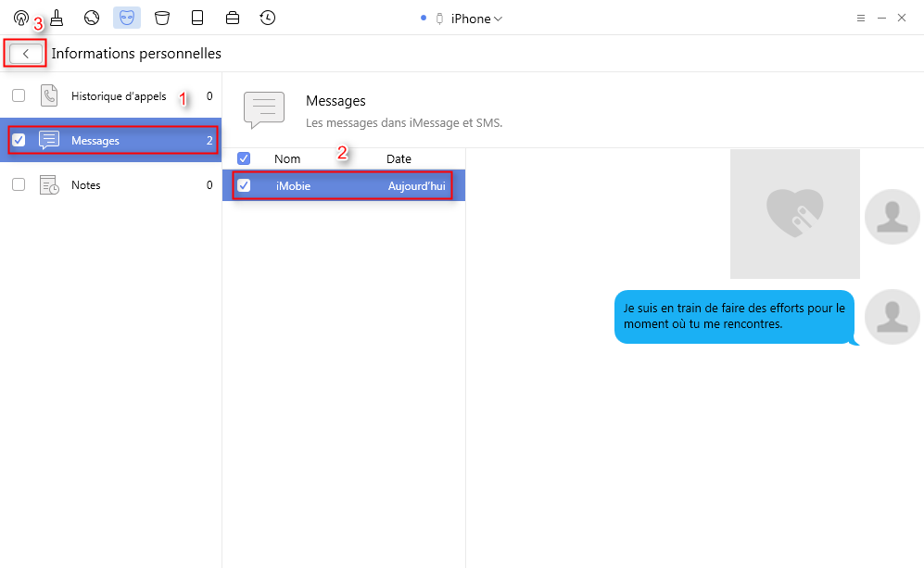Close the application window
The height and width of the screenshot is (568, 924).
[x=902, y=19]
